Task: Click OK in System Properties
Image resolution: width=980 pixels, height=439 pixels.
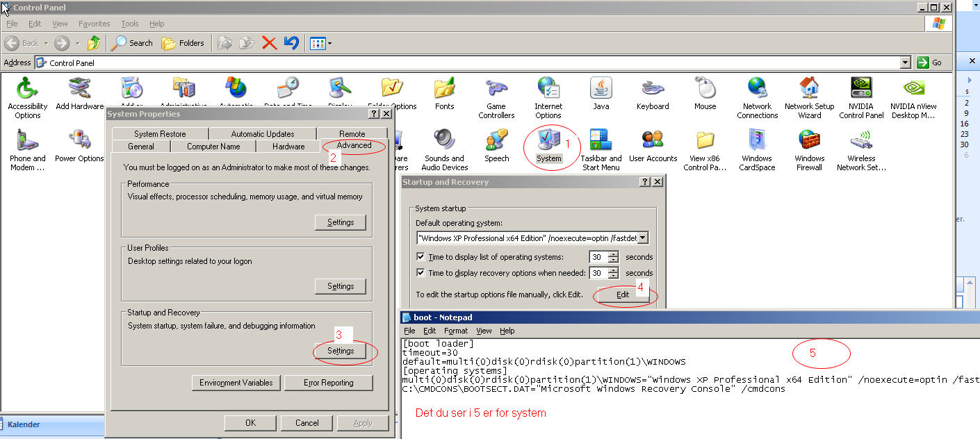Action: [250, 423]
